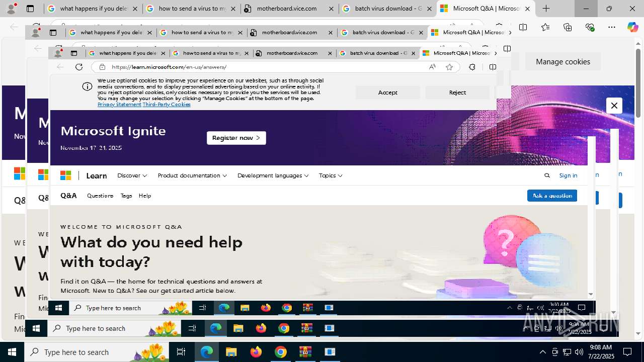Open a new tab in the outermost Edge window
This screenshot has width=644, height=362.
pos(546,9)
